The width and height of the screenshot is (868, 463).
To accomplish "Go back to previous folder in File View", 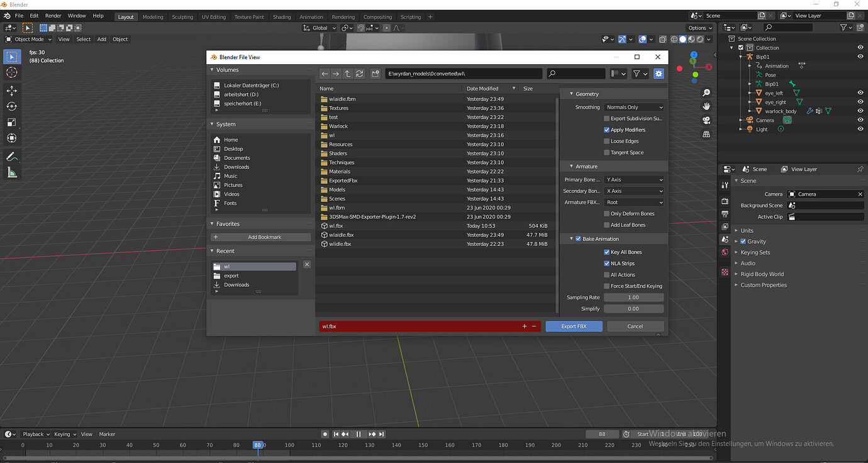I will 325,74.
